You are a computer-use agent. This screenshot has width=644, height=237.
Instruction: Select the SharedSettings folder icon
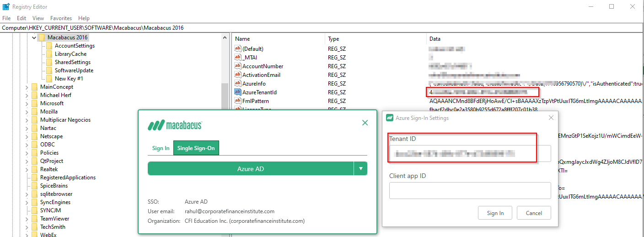pos(49,62)
